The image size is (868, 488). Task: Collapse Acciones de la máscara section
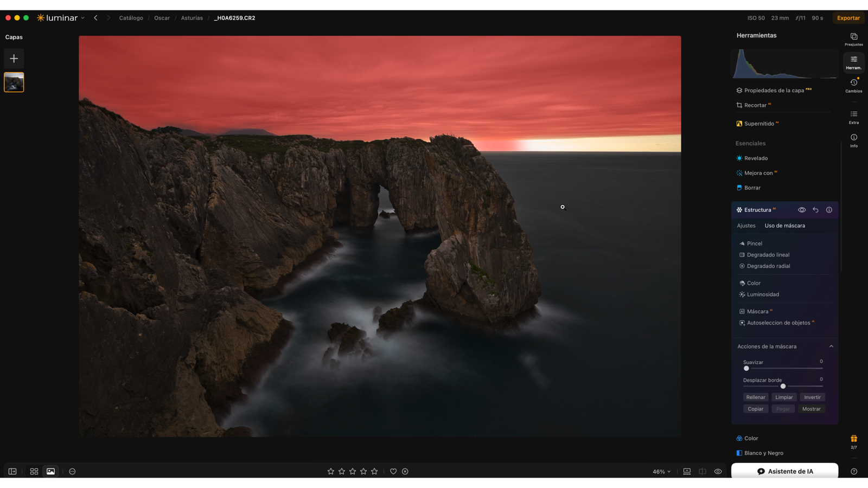[x=831, y=346]
